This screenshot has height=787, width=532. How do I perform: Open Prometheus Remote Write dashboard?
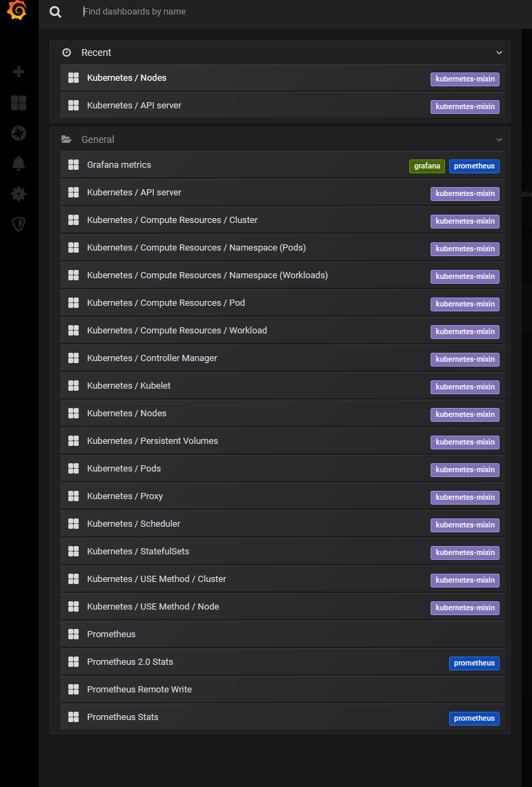point(283,689)
